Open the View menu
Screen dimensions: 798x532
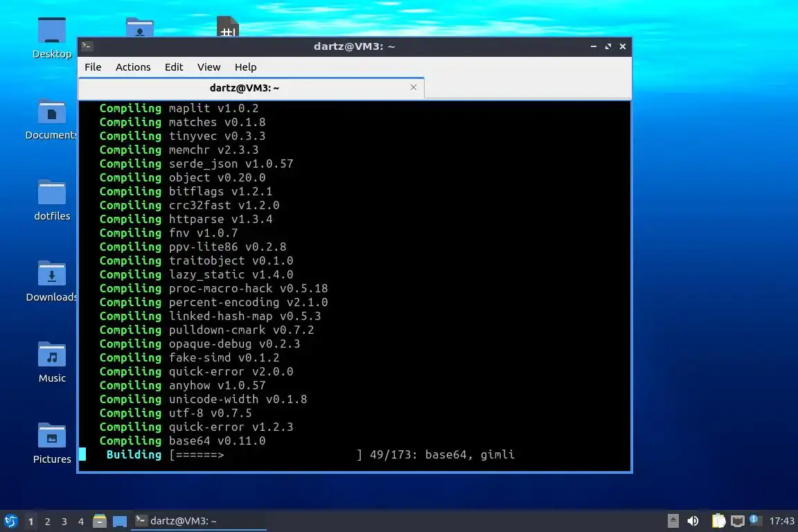point(209,67)
